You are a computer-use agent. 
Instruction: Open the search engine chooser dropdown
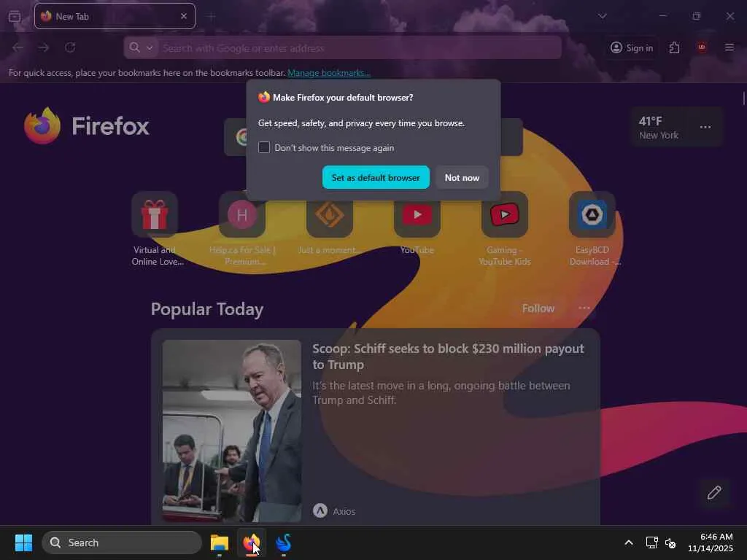(141, 47)
